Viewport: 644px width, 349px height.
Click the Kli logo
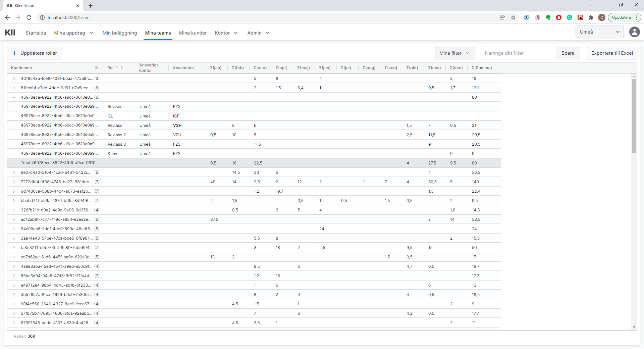click(x=10, y=33)
